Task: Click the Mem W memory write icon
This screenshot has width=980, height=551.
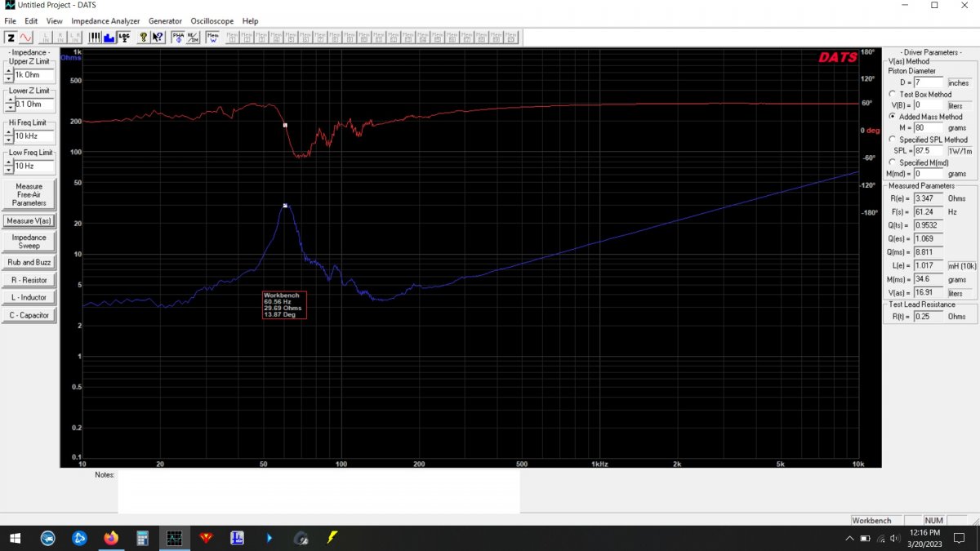Action: tap(212, 37)
